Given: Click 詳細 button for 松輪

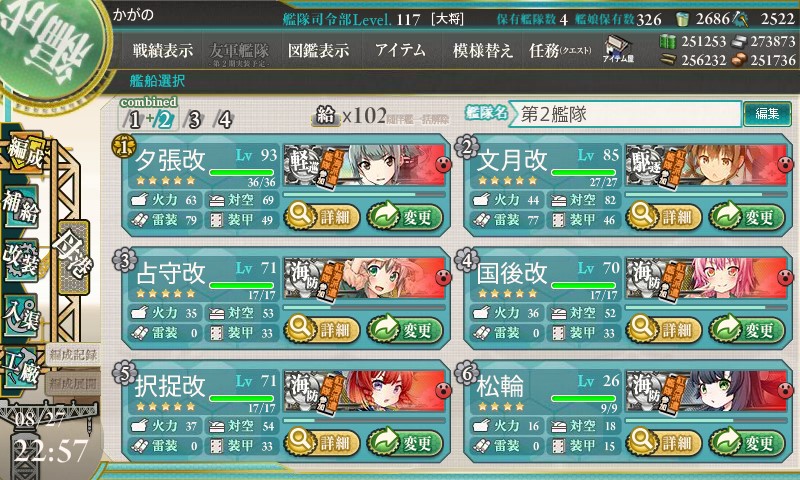Looking at the screenshot, I should [x=664, y=442].
